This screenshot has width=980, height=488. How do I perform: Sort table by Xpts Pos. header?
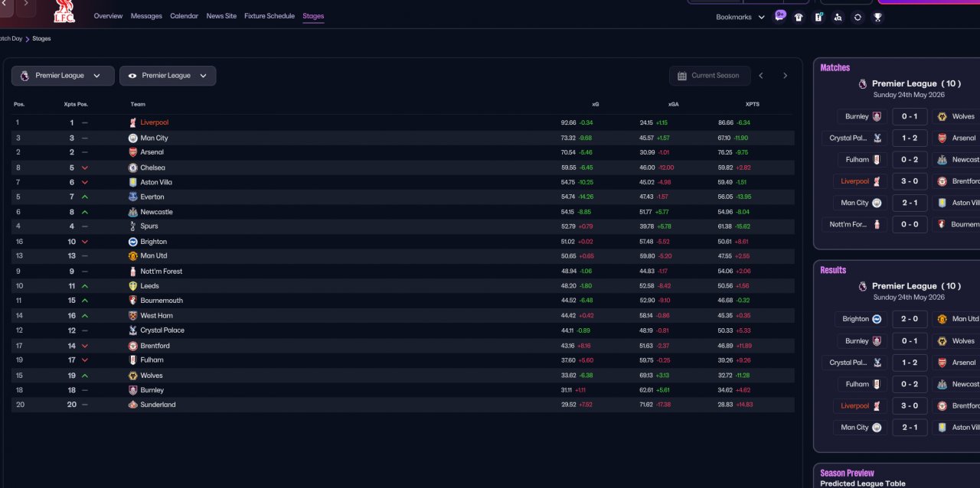point(76,104)
